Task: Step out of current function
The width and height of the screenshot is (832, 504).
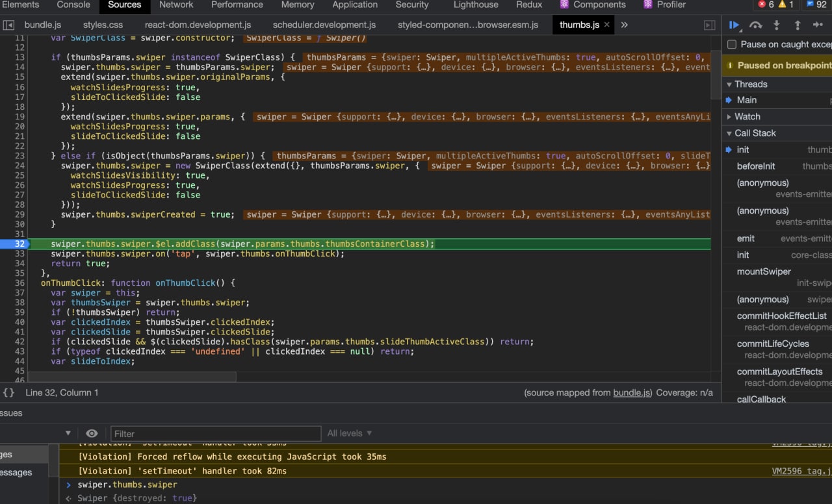Action: click(798, 25)
